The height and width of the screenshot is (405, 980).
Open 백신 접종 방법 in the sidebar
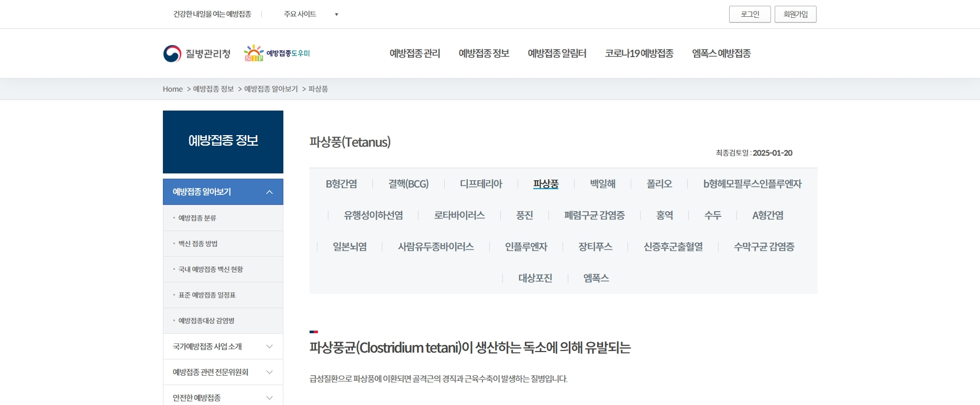[198, 244]
